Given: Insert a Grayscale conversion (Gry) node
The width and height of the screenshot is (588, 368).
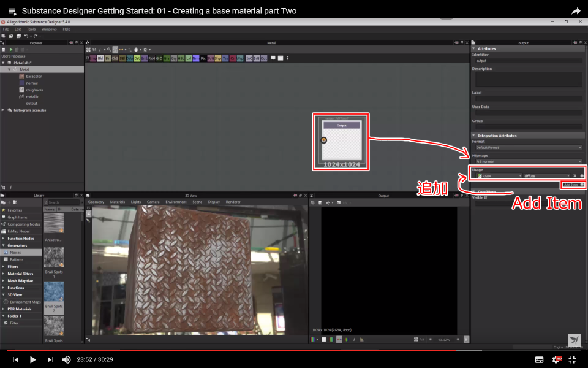Looking at the screenshot, I should point(173,58).
